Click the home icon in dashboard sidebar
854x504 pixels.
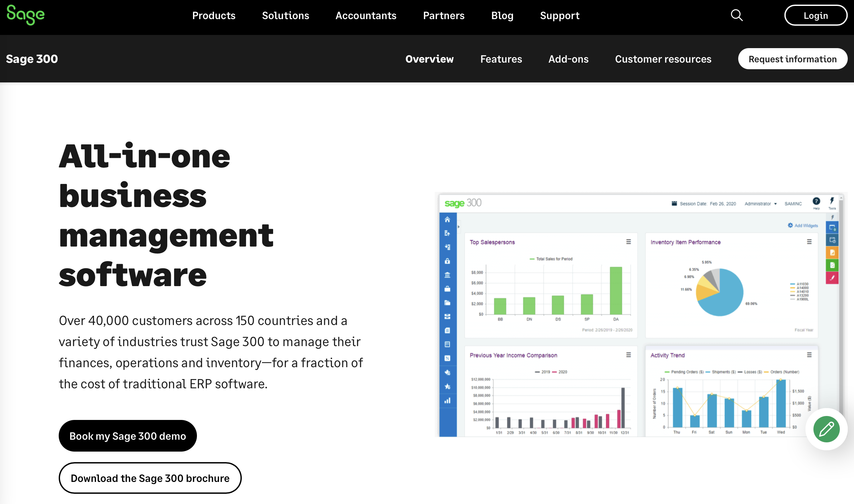(448, 220)
